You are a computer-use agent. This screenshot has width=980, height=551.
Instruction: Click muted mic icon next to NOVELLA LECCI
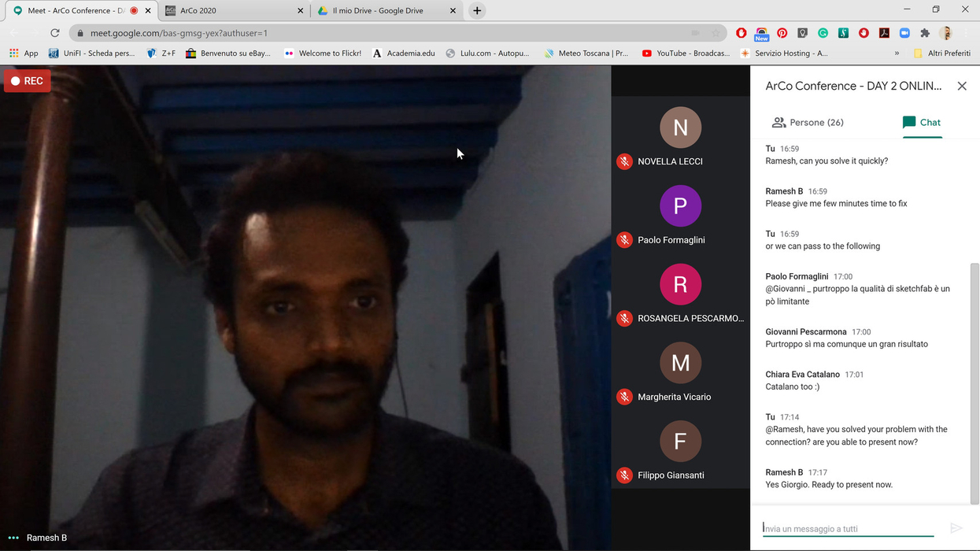tap(624, 161)
